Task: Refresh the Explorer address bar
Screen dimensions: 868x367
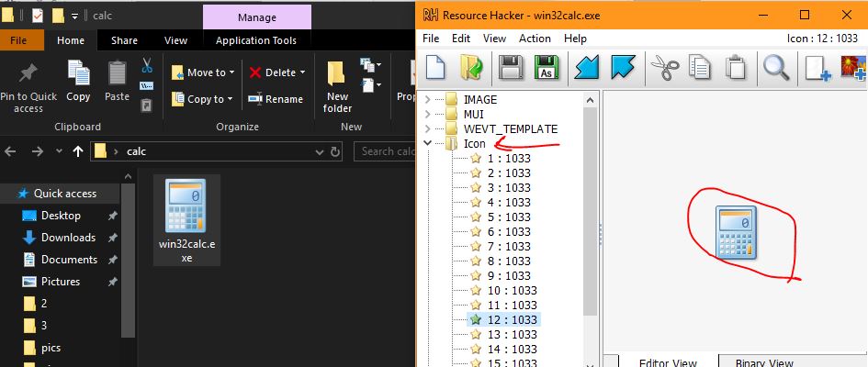Action: pyautogui.click(x=335, y=151)
